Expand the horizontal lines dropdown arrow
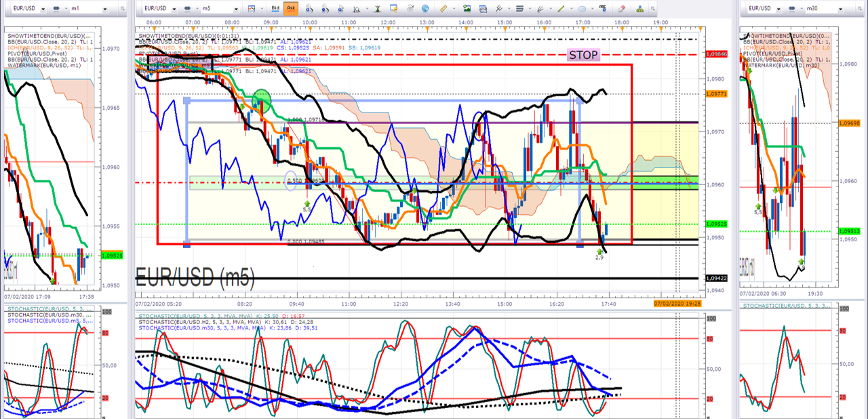Screen dimensions: 868x419 pos(530,9)
